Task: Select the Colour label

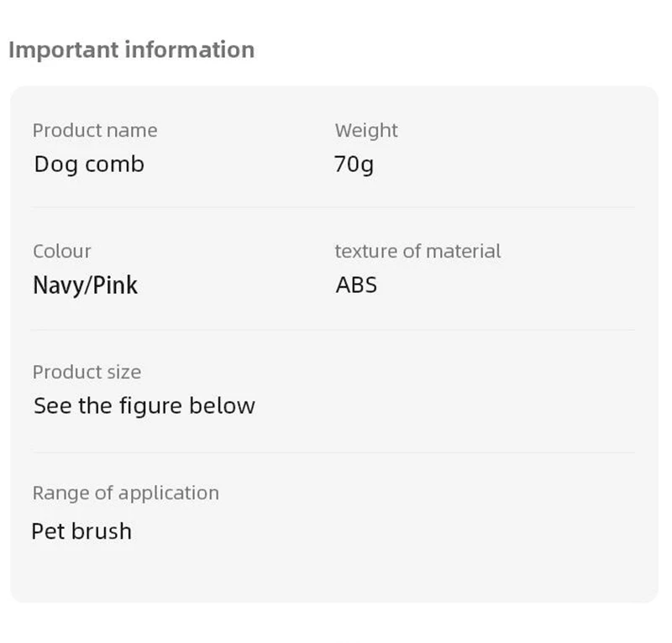Action: click(62, 252)
